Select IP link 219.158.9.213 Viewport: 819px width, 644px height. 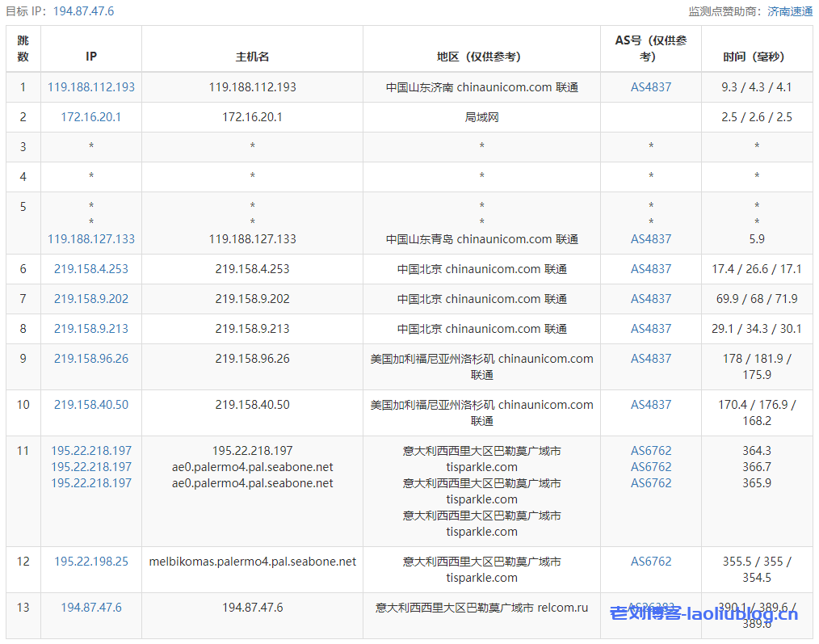[91, 329]
